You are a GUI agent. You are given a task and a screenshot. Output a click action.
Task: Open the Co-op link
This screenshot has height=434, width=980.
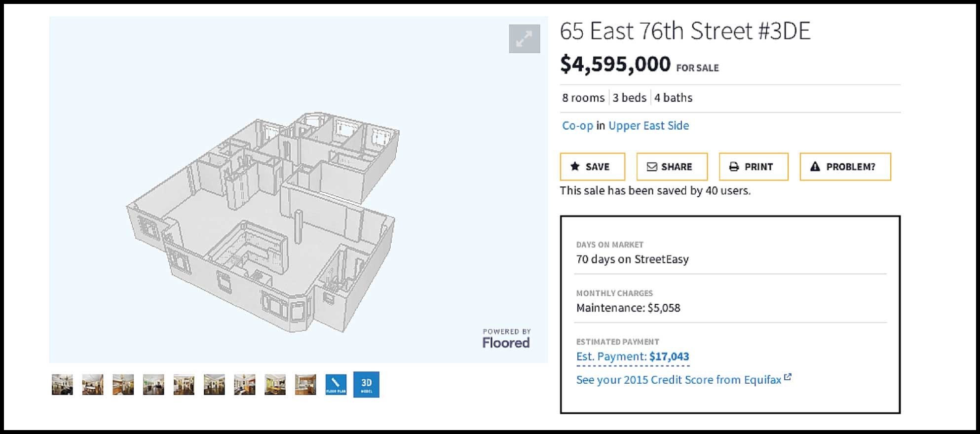click(x=576, y=126)
